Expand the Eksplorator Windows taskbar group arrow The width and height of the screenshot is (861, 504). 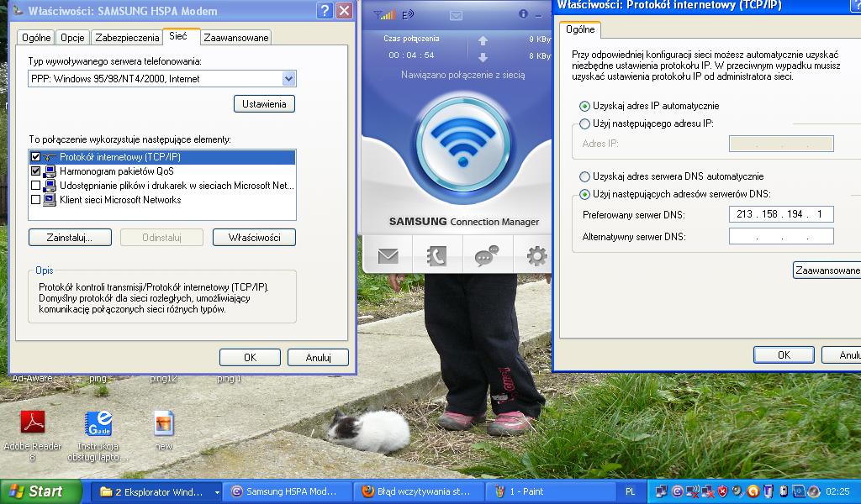pos(217,492)
